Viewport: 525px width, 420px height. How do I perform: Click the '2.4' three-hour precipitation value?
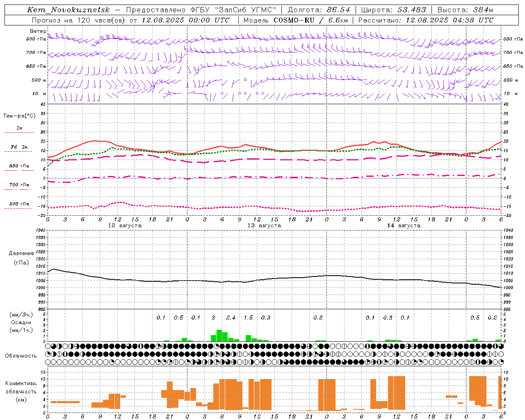(231, 317)
